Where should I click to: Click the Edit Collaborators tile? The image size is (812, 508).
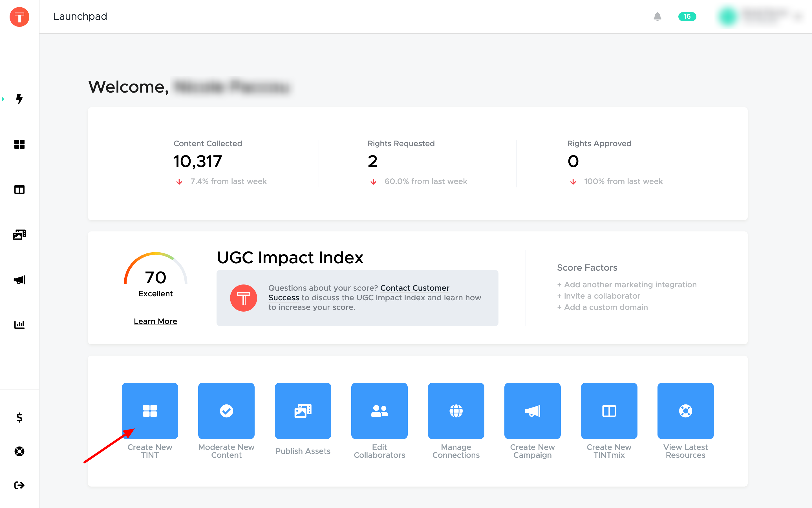(379, 411)
